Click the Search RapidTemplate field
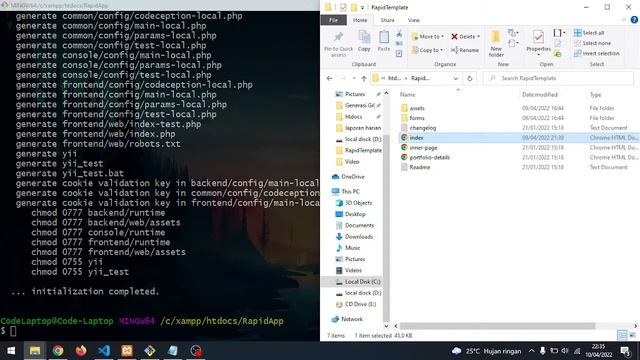 558,78
